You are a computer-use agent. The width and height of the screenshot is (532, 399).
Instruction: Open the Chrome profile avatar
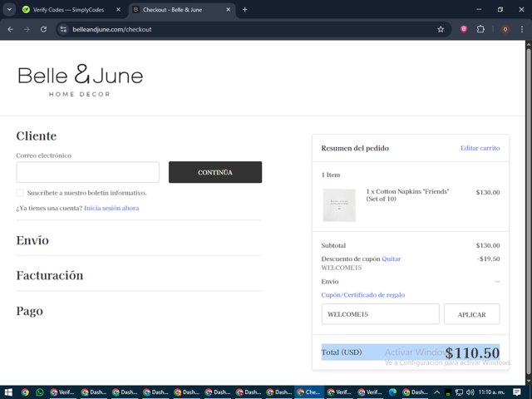click(505, 30)
